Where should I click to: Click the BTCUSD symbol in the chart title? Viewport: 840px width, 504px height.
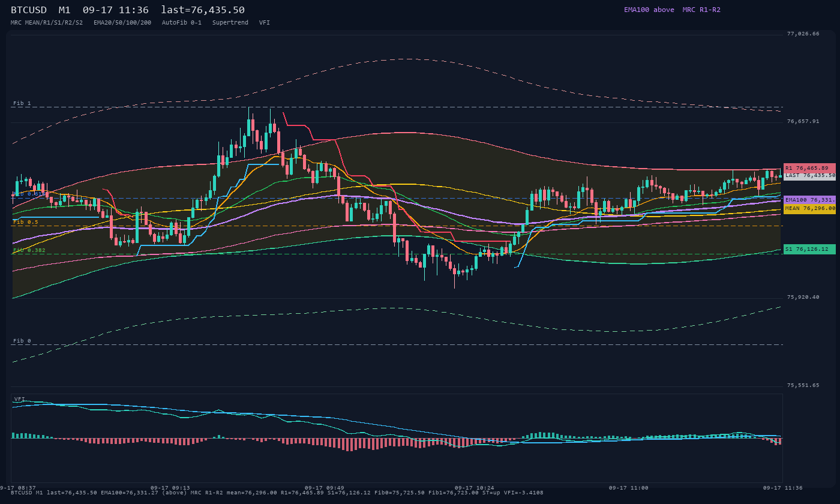[x=30, y=10]
